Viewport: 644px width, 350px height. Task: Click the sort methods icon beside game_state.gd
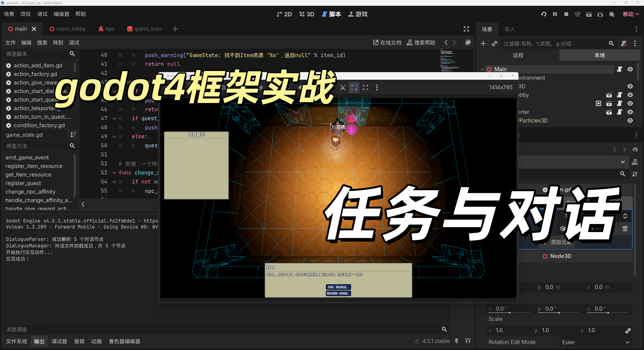tap(73, 135)
